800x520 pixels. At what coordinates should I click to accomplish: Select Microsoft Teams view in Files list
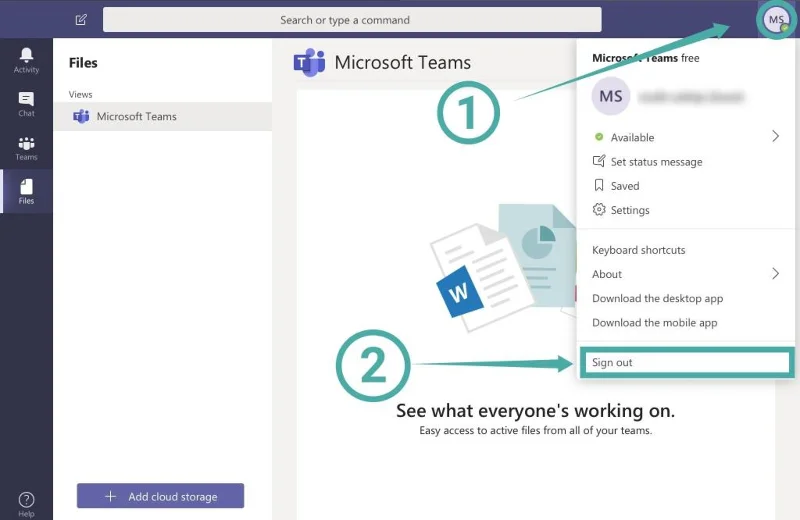point(163,116)
